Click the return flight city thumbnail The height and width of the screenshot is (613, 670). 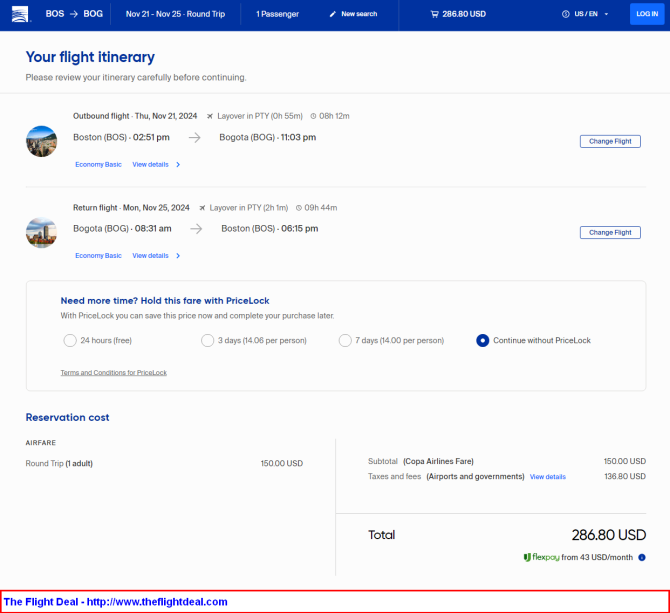click(x=41, y=232)
